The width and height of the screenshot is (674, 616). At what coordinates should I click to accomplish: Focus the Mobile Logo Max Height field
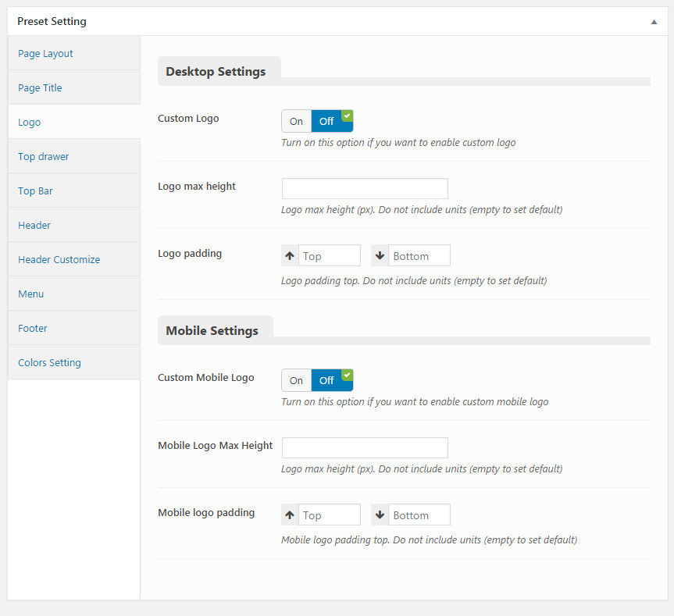click(x=365, y=447)
